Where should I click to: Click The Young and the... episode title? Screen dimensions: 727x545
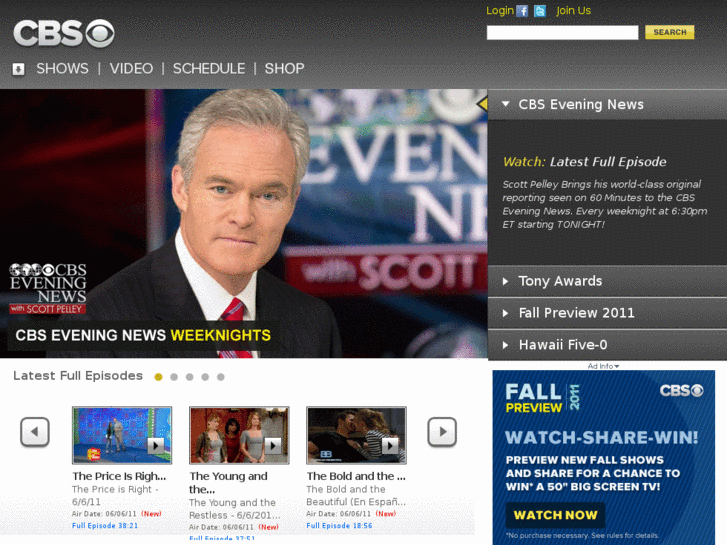point(228,483)
